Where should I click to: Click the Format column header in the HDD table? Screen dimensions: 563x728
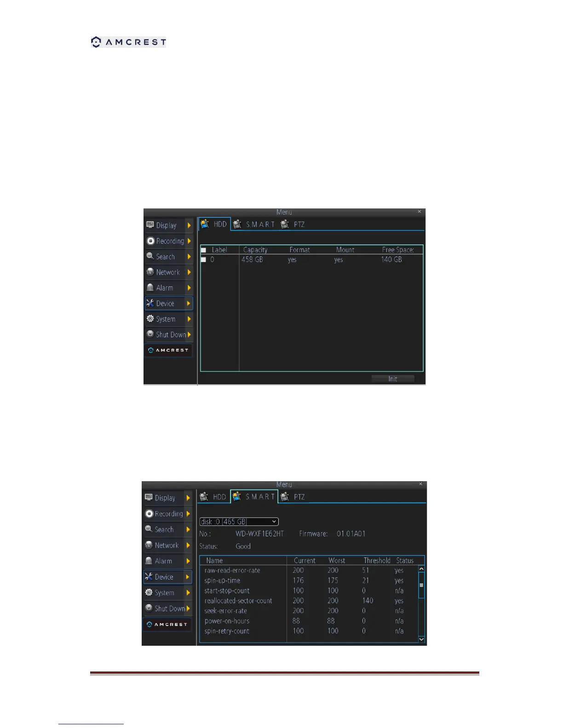point(300,250)
